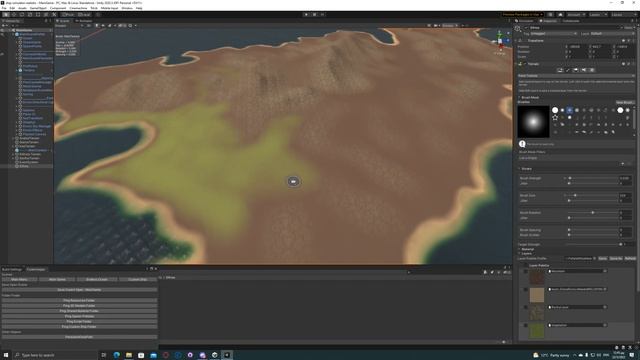Select the Paint Terrain brush icon
640x360 pixels.
[568, 70]
